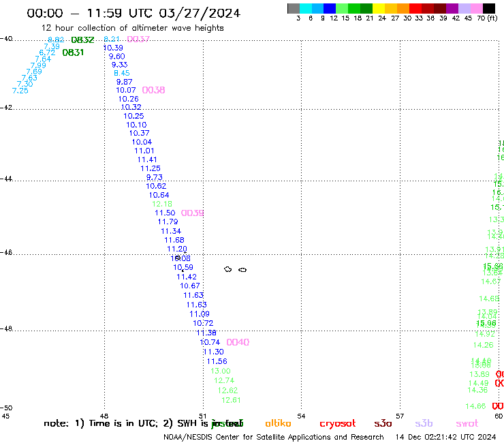504x443 pixels.
Task: Select the orange legend color swatch
Action: pos(403,9)
